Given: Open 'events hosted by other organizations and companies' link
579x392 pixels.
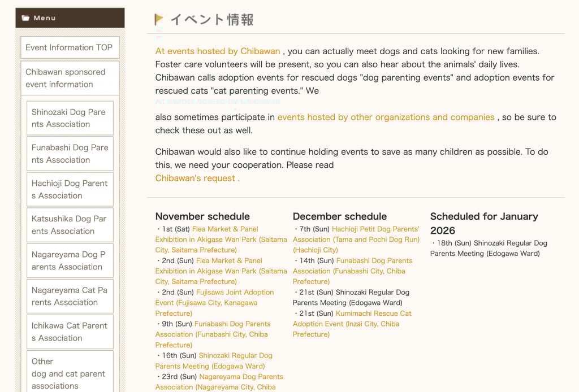Looking at the screenshot, I should pos(386,117).
